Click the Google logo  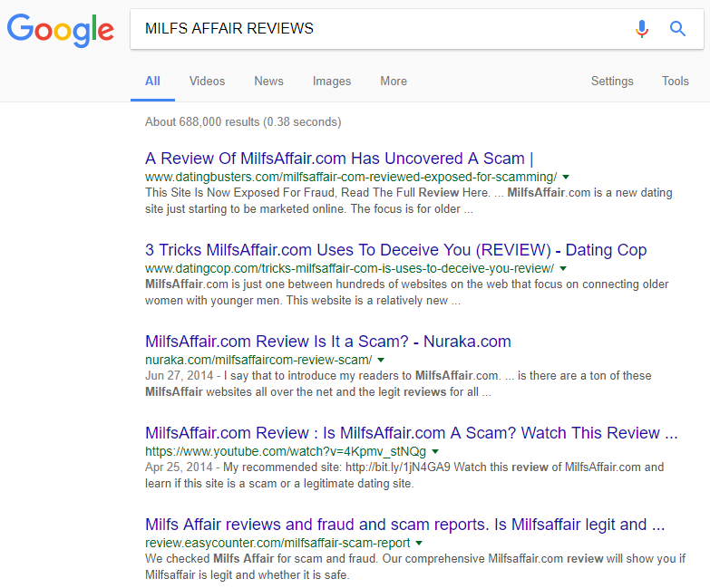(60, 30)
